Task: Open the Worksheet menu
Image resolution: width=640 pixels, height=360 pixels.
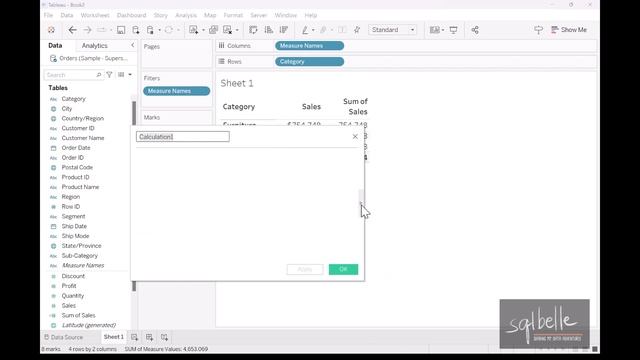Action: tap(95, 15)
